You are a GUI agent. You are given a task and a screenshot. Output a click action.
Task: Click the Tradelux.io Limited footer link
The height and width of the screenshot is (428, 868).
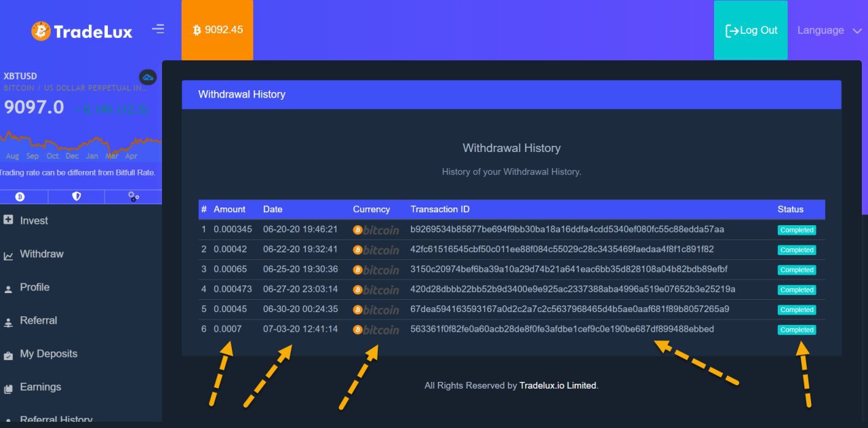(558, 385)
